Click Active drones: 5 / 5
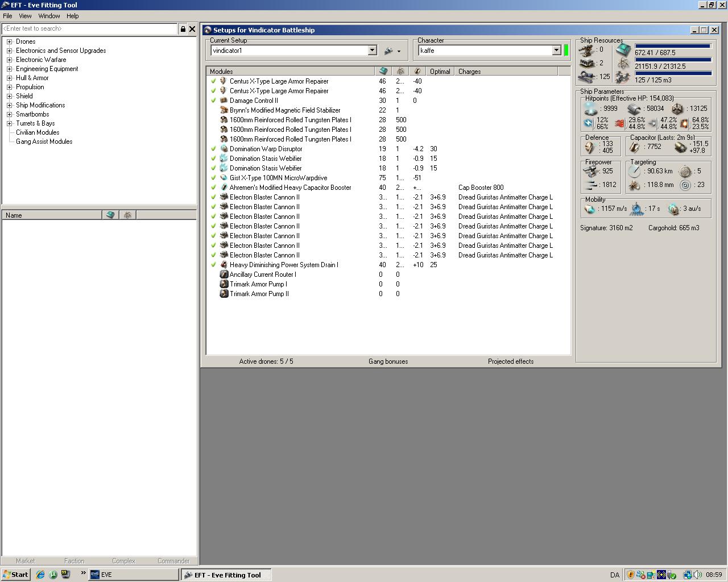728x582 pixels. pyautogui.click(x=266, y=361)
